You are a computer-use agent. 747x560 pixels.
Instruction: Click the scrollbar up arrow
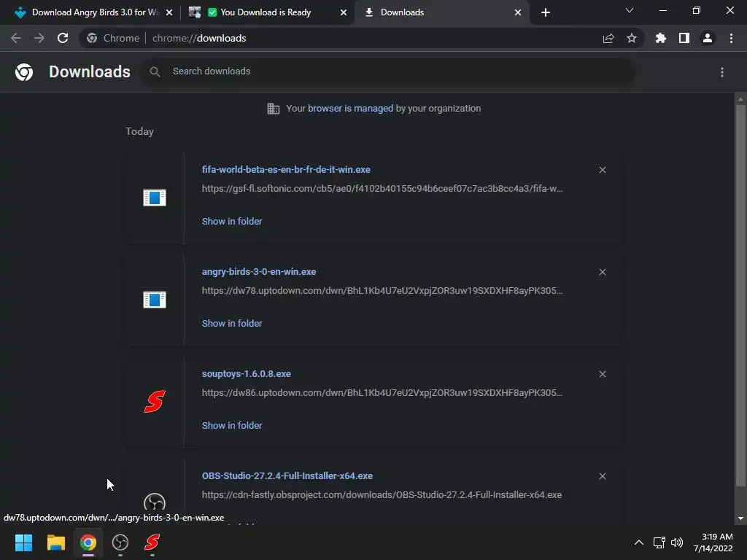pos(740,99)
